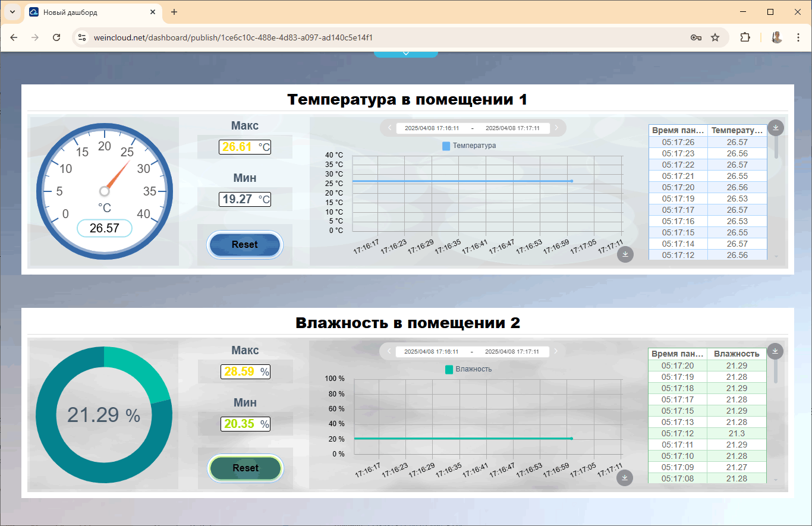This screenshot has width=812, height=526.
Task: Go to next time range on humidity chart
Action: click(556, 351)
